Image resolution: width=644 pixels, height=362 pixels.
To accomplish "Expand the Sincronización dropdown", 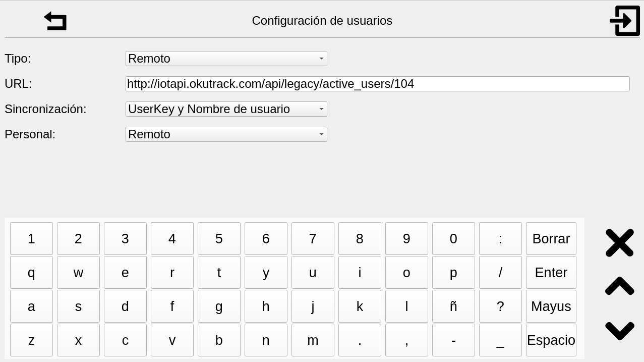I will tap(226, 109).
